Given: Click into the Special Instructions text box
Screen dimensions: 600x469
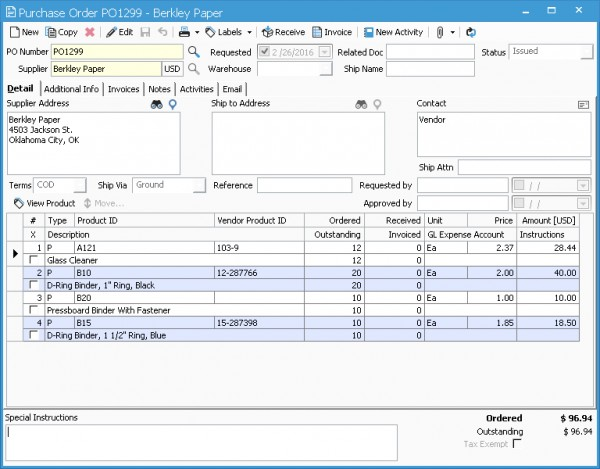Looking at the screenshot, I should (x=200, y=441).
